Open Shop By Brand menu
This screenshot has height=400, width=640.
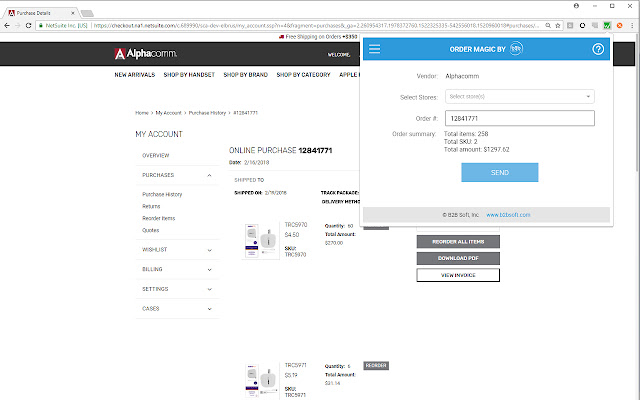pos(245,75)
